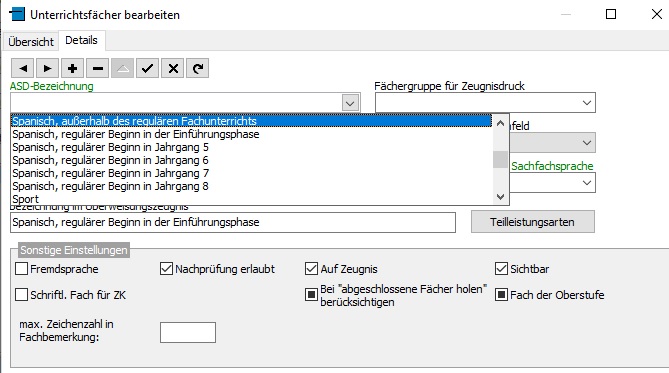Uncheck Auf Zeugnis checkbox
The image size is (669, 373).
click(311, 268)
